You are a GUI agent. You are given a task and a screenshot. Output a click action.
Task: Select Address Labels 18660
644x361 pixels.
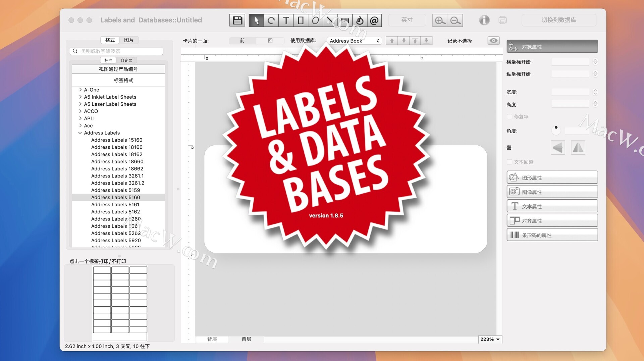point(117,161)
